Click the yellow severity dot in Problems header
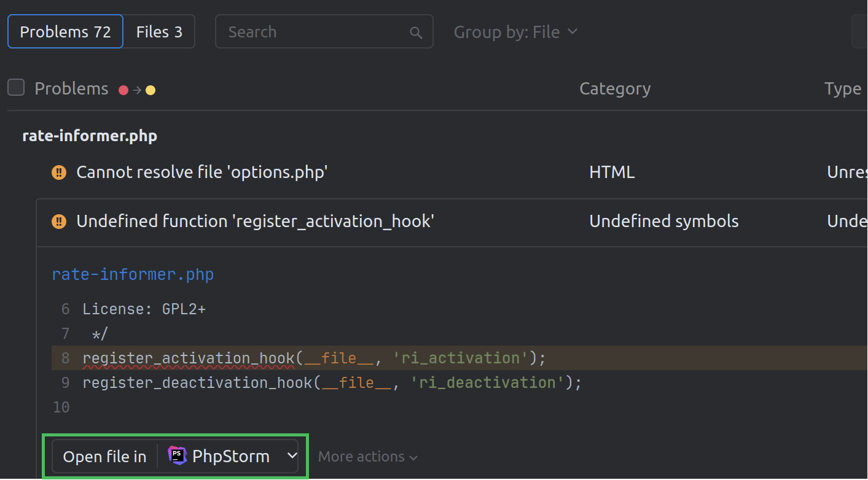Screen dimensions: 868x480 coord(151,89)
